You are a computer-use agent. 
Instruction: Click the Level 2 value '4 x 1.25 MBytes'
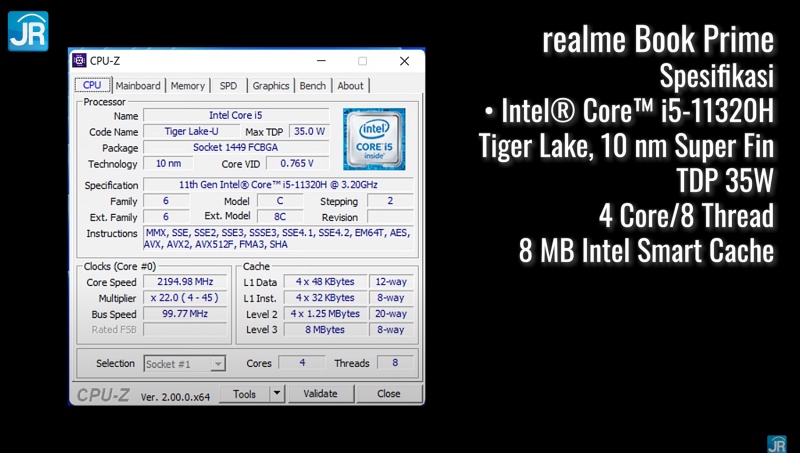click(x=326, y=313)
